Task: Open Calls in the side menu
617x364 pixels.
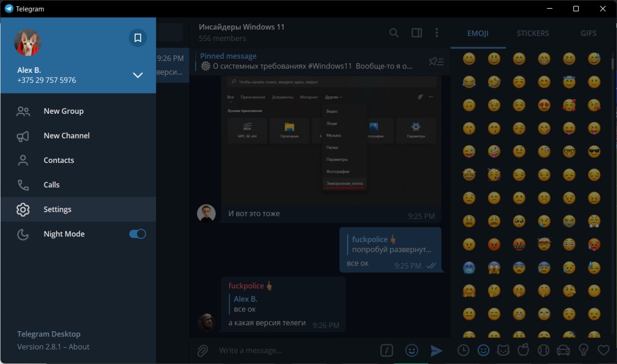Action: point(78,185)
